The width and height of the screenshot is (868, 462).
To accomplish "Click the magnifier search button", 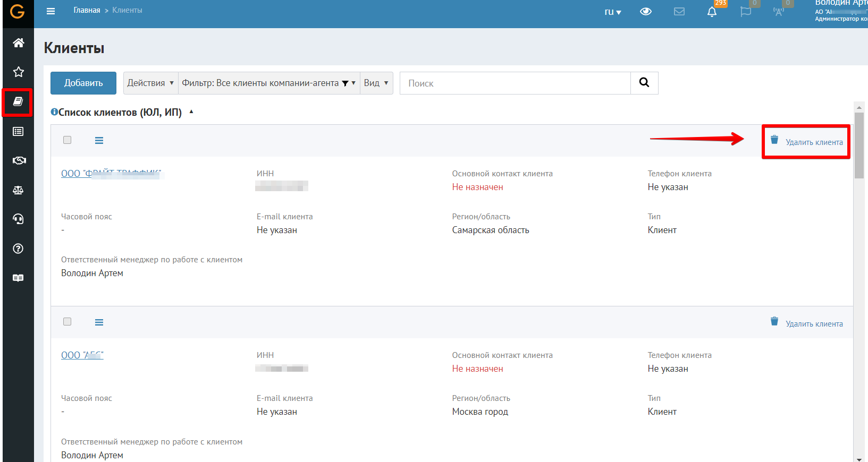I will [644, 83].
